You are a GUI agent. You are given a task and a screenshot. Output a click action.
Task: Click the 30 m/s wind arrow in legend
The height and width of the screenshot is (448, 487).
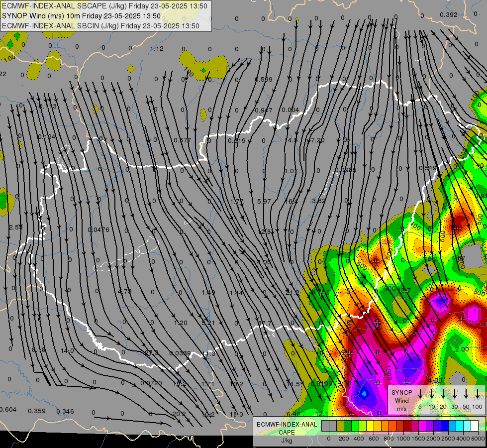coord(454,394)
